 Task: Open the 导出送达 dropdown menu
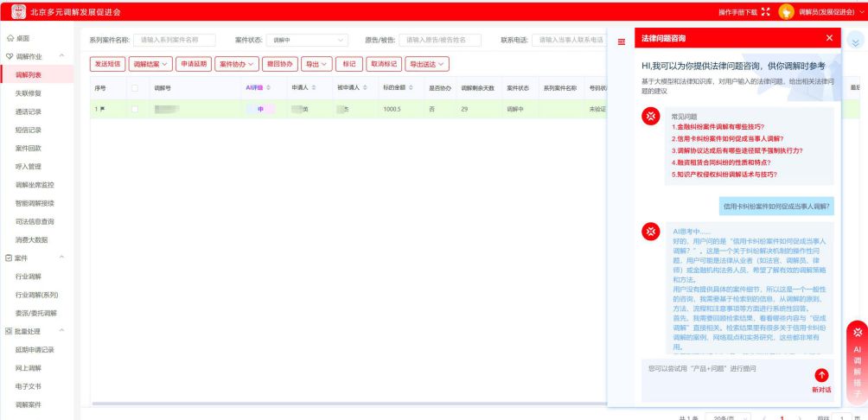tap(429, 64)
